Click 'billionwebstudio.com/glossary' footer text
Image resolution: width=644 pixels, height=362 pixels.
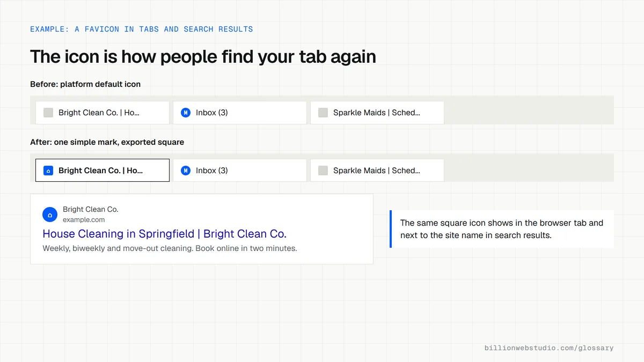tap(549, 348)
